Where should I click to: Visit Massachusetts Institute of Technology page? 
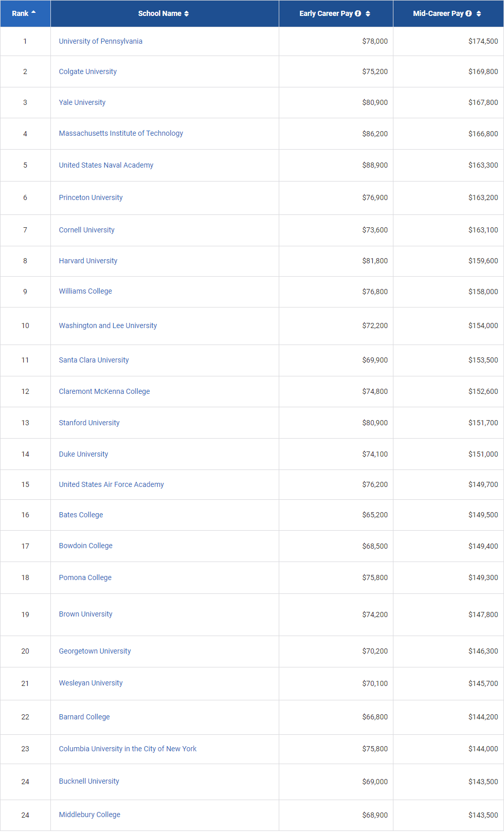(x=121, y=133)
